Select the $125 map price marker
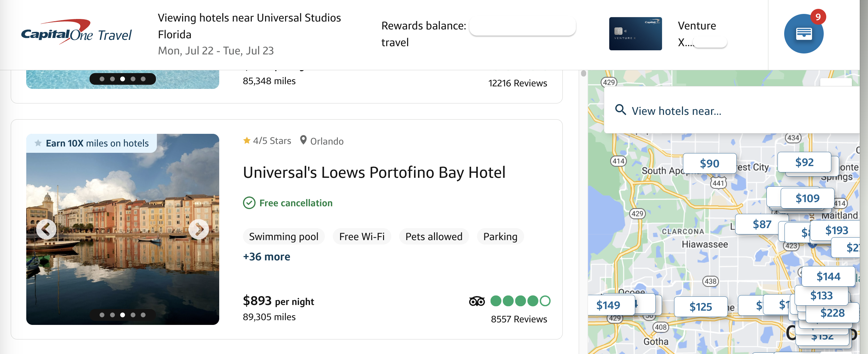Screen dimensions: 868x354 click(x=701, y=307)
